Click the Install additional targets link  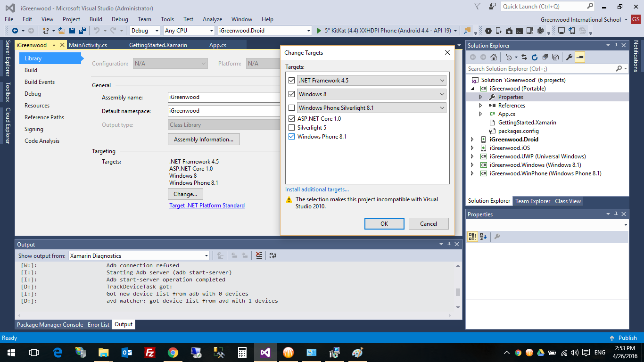(x=316, y=189)
